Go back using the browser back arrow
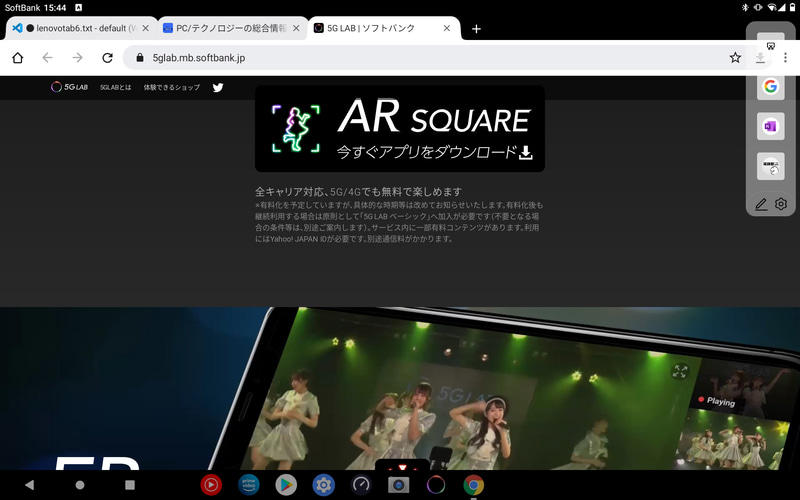Image resolution: width=800 pixels, height=500 pixels. [x=47, y=58]
